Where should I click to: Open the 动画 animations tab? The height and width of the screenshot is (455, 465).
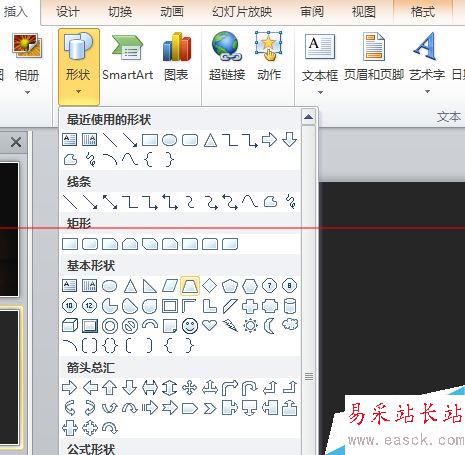[x=172, y=12]
